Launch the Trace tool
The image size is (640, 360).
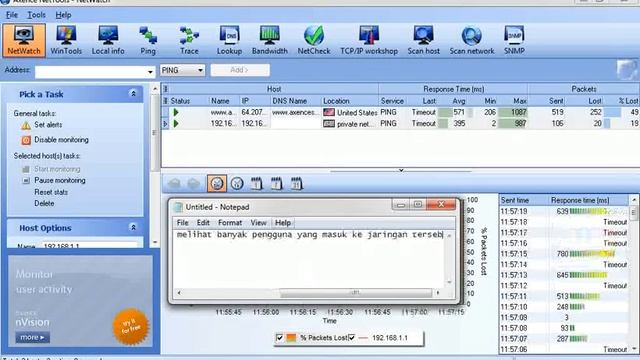(x=189, y=40)
